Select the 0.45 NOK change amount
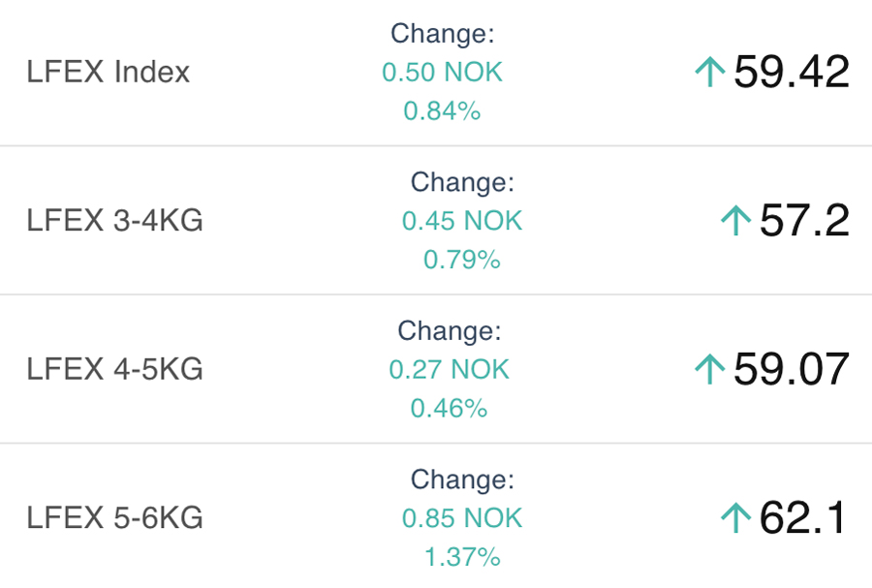Screen dimensions: 872x588 click(x=462, y=221)
